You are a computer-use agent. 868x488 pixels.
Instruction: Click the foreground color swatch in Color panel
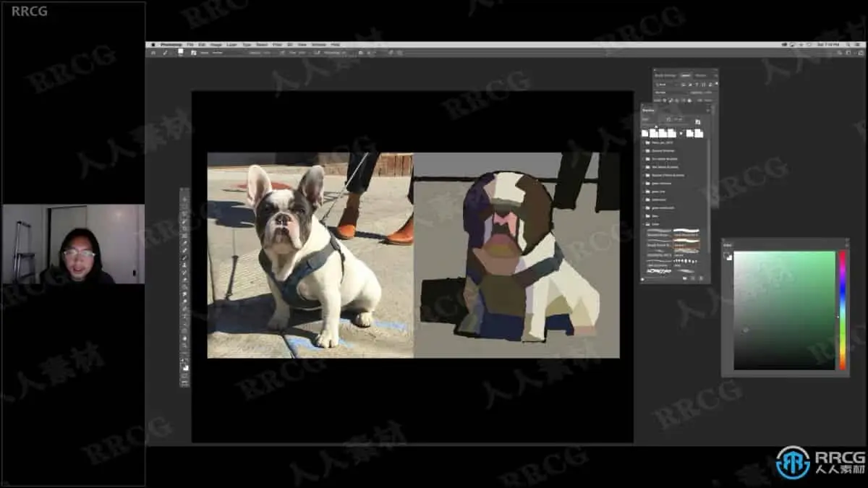coord(726,254)
